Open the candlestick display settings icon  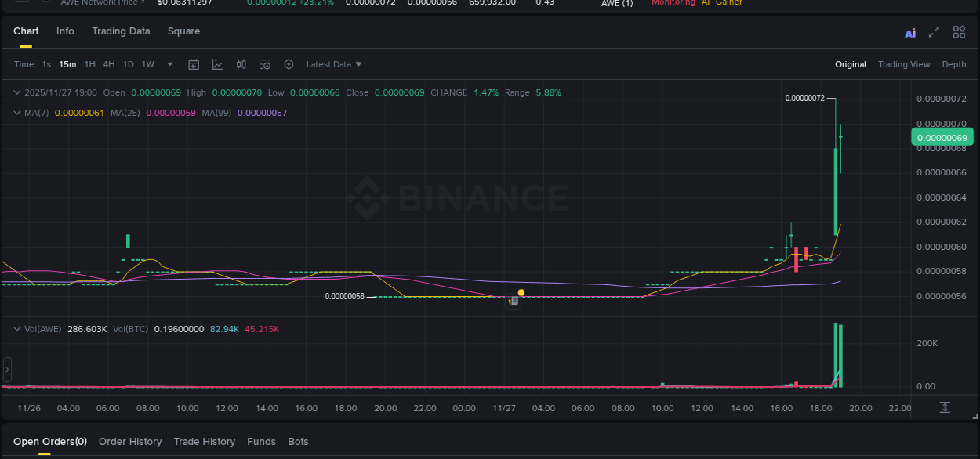(241, 64)
